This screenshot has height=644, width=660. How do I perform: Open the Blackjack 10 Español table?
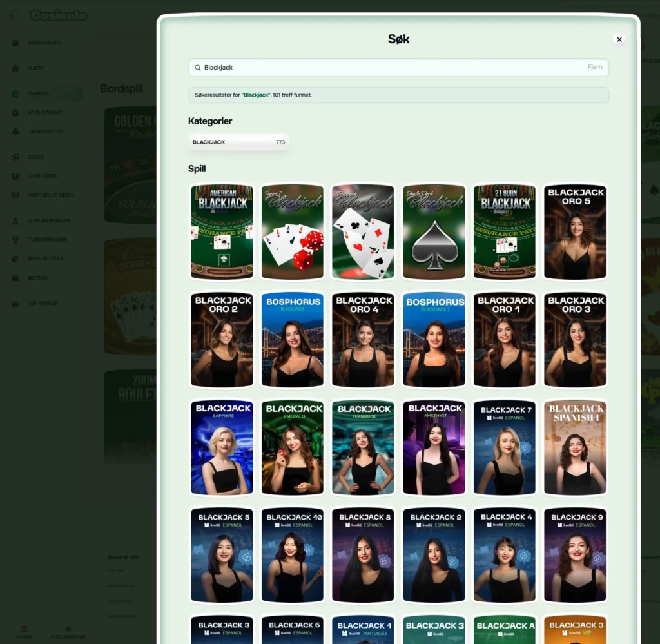[293, 555]
